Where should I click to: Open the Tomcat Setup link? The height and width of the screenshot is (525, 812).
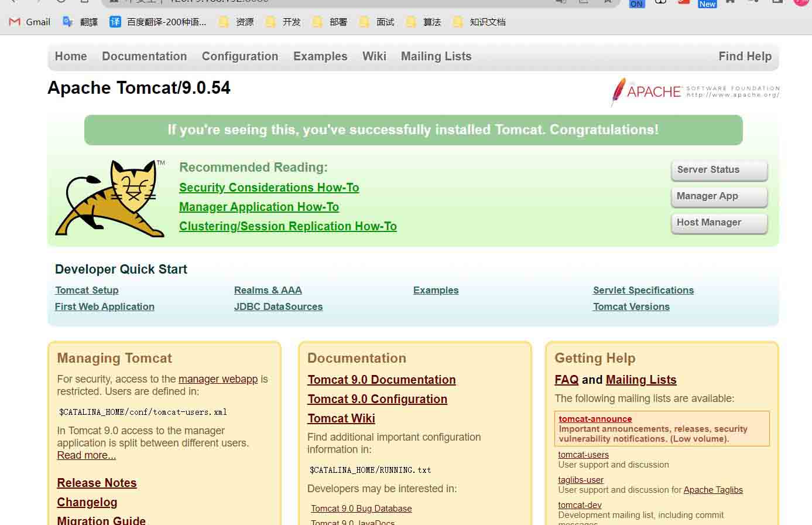click(x=87, y=290)
